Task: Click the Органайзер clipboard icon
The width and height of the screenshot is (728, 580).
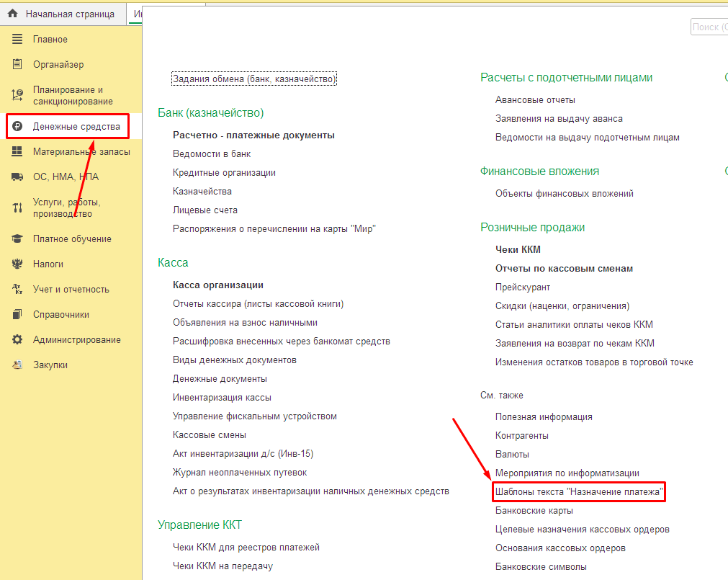Action: (x=17, y=64)
